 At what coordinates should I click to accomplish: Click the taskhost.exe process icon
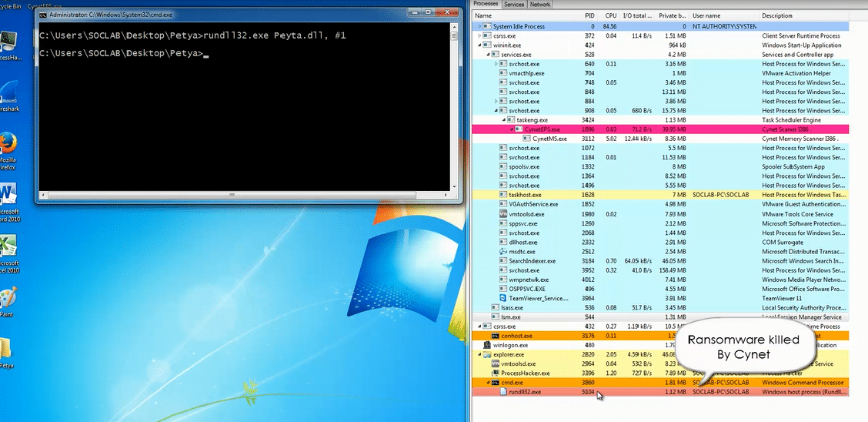click(x=503, y=195)
